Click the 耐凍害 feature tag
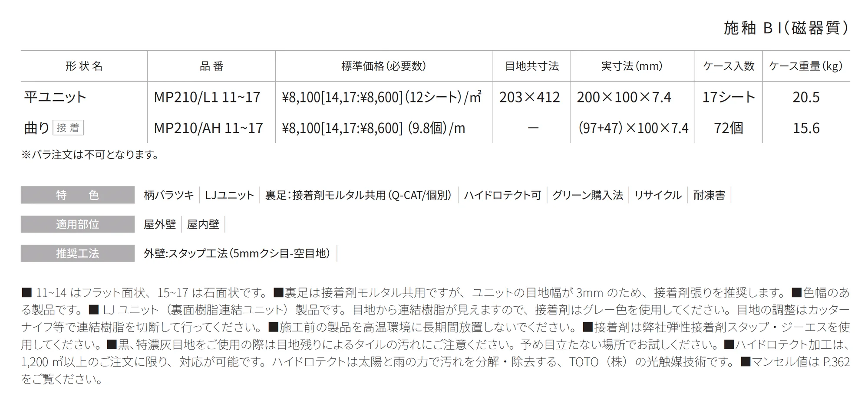The image size is (868, 403). (709, 195)
